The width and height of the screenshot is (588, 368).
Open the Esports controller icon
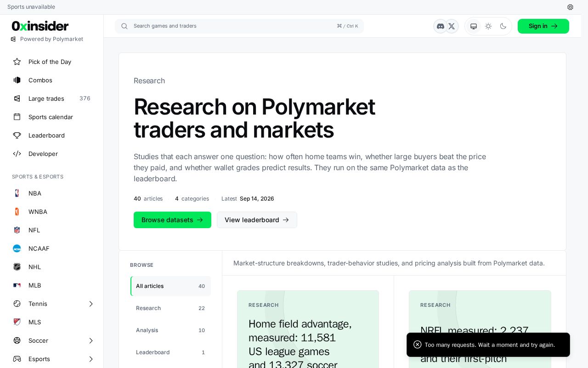[17, 359]
